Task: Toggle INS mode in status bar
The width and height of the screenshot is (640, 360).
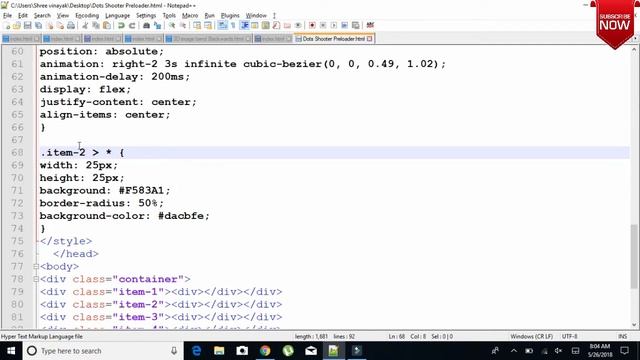Action: (x=622, y=336)
